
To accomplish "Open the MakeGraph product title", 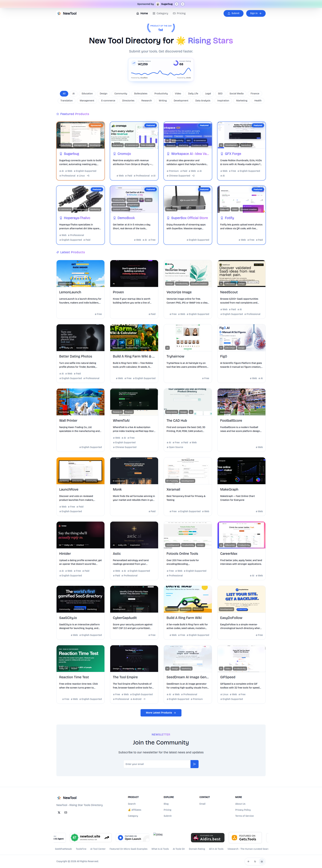I will pos(229,489).
